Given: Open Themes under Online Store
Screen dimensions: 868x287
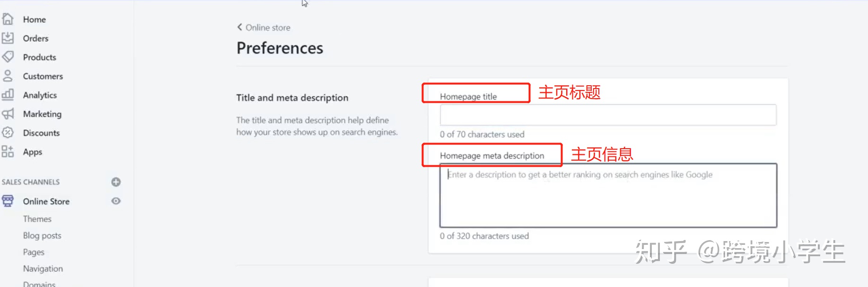Looking at the screenshot, I should (37, 219).
